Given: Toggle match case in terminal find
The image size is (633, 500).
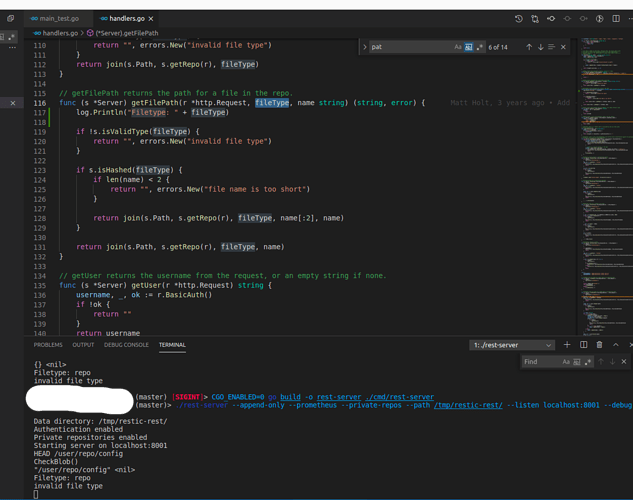Looking at the screenshot, I should click(x=566, y=362).
